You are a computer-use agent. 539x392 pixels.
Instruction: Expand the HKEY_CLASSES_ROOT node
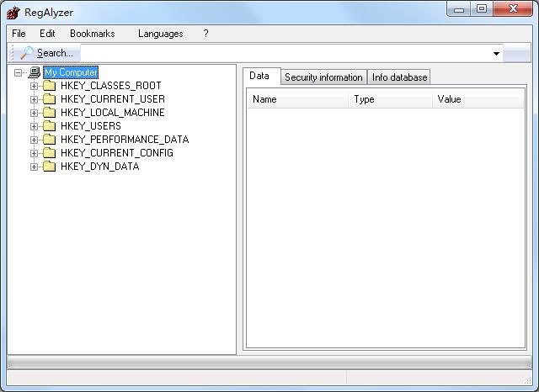click(34, 86)
